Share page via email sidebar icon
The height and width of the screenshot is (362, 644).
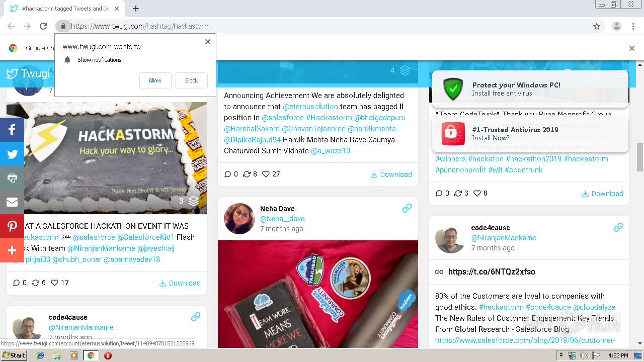[12, 202]
